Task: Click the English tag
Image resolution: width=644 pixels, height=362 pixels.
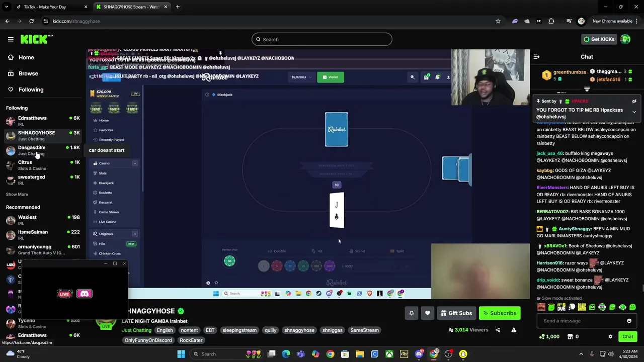Action: click(165, 330)
